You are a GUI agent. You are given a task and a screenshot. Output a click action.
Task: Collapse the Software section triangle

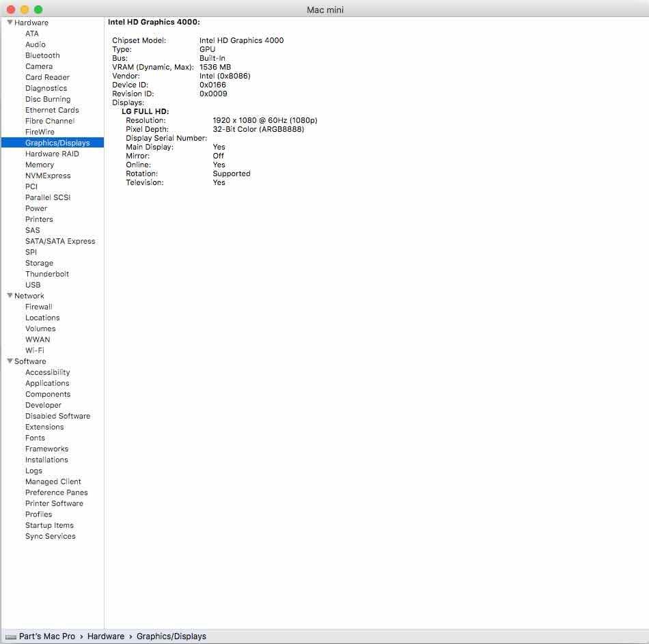(10, 361)
